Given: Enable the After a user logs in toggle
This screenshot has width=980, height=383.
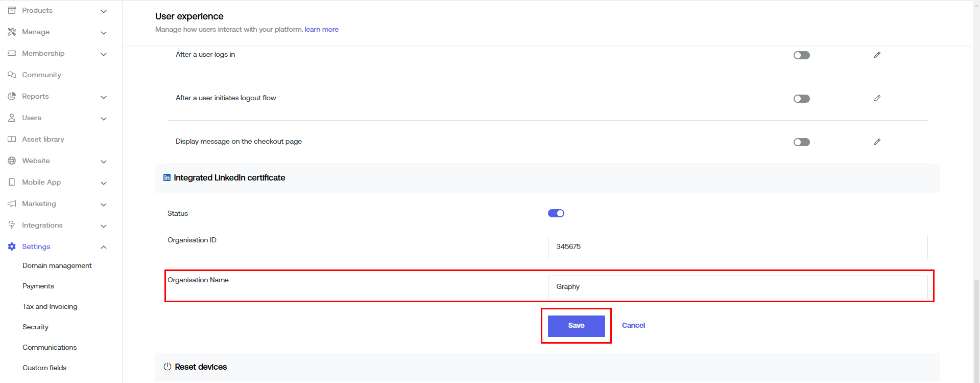Looking at the screenshot, I should [801, 55].
